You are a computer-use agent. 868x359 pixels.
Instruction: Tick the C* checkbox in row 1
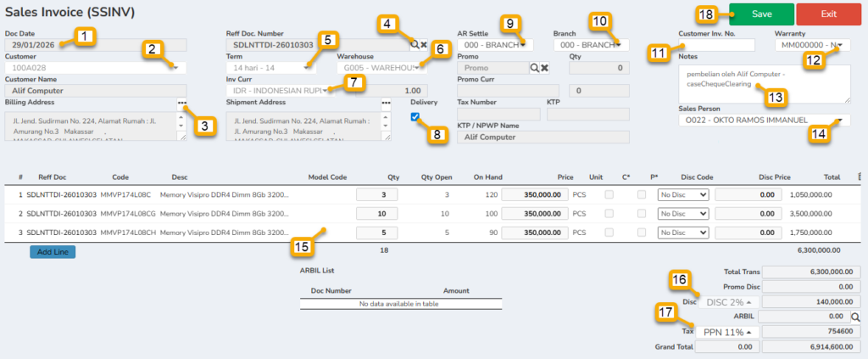[x=609, y=194]
